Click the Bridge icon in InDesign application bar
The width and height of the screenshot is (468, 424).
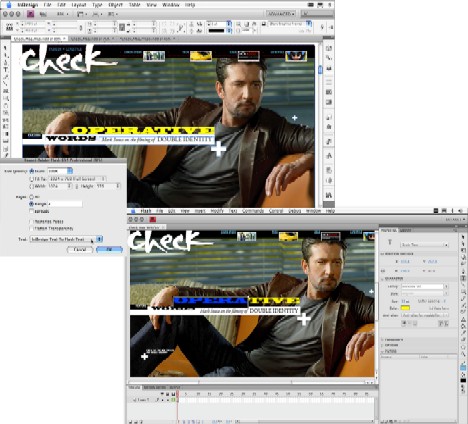[30, 14]
